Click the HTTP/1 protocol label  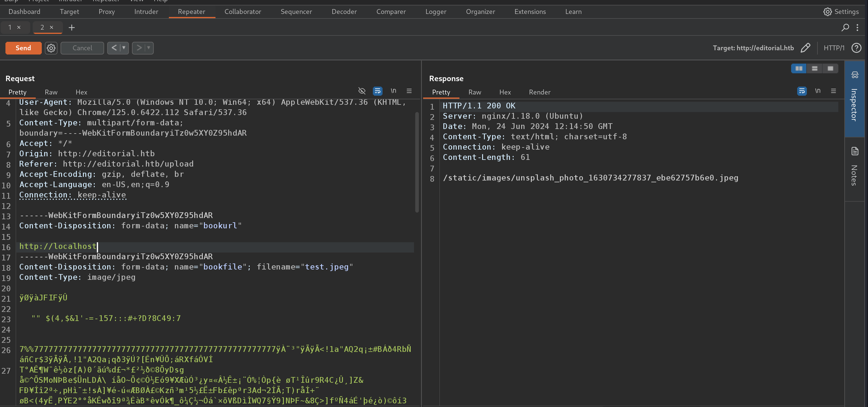(833, 48)
